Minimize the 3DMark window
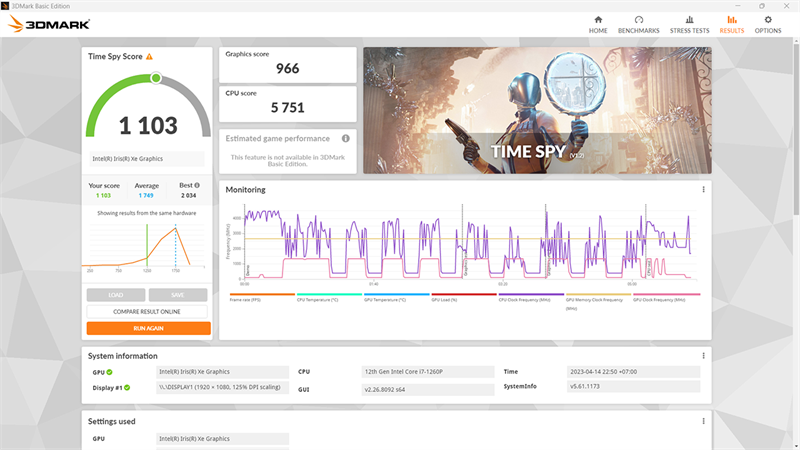800x450 pixels. click(737, 6)
